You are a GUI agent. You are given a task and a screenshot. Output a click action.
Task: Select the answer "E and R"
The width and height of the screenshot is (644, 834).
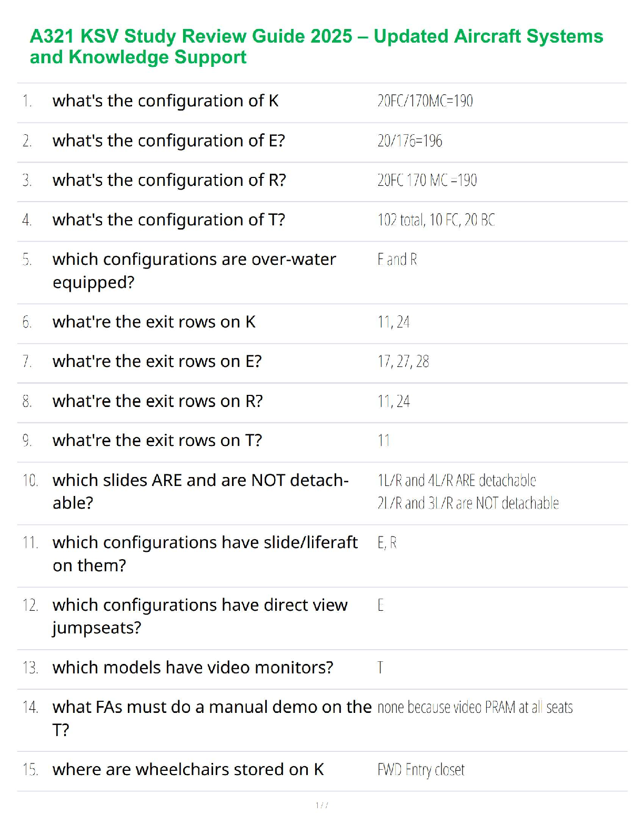point(397,260)
